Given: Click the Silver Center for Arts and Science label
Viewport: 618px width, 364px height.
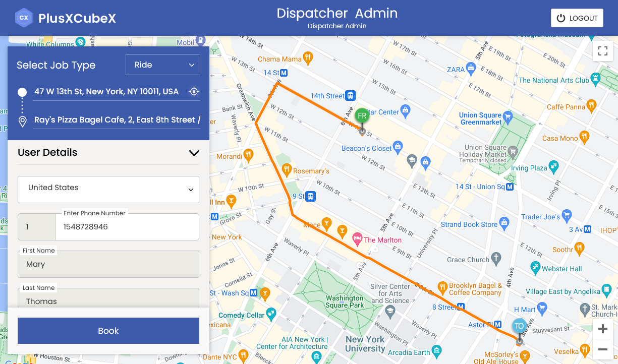Looking at the screenshot, I should click(x=390, y=293).
